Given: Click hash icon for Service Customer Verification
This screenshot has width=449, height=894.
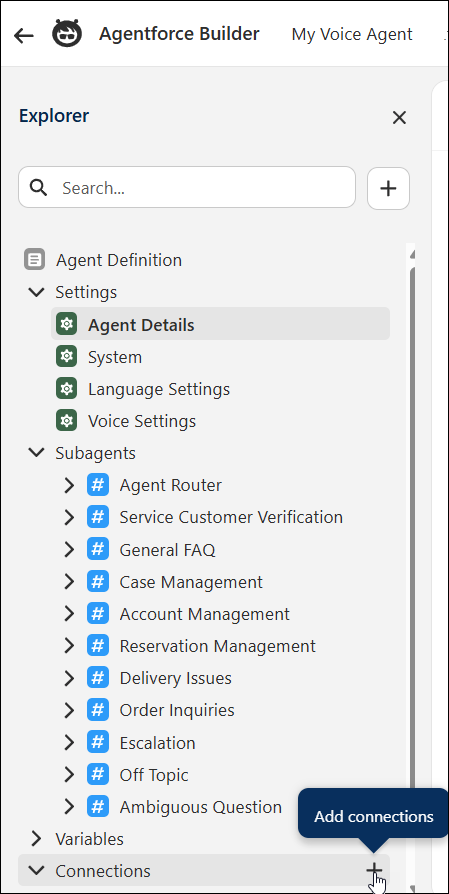Looking at the screenshot, I should pos(98,517).
